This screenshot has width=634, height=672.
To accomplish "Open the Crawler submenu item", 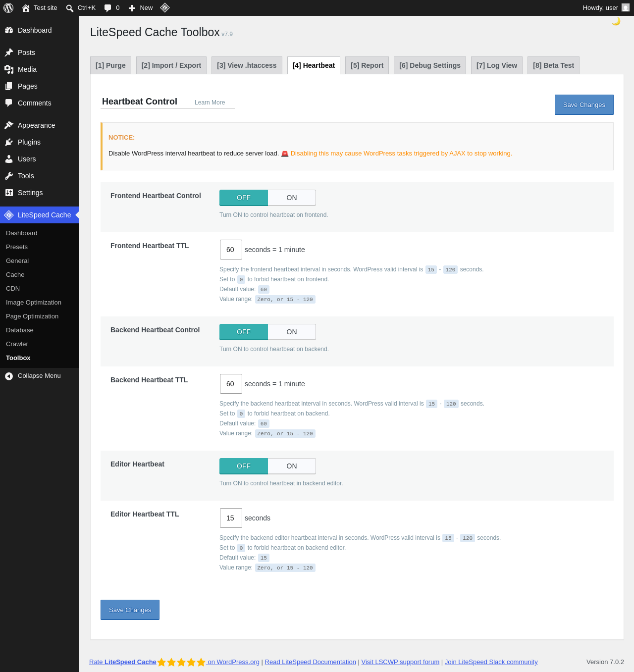I will click(x=40, y=344).
